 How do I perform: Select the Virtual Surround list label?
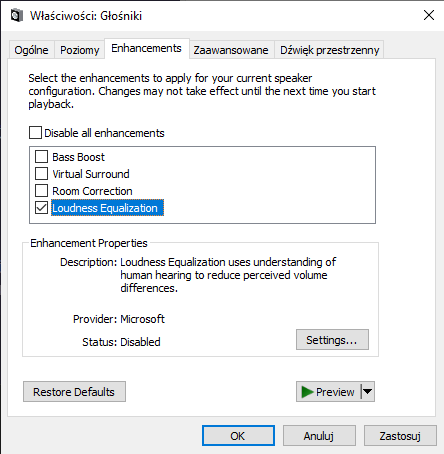[x=91, y=174]
